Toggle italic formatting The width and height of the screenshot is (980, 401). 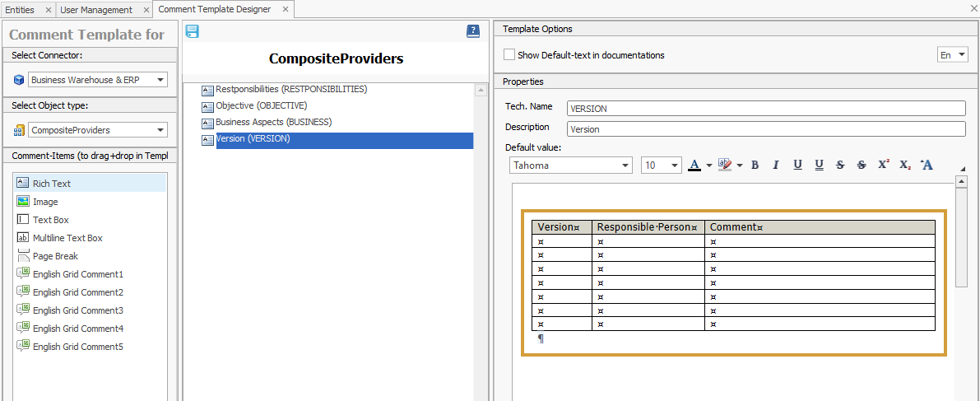pyautogui.click(x=776, y=165)
